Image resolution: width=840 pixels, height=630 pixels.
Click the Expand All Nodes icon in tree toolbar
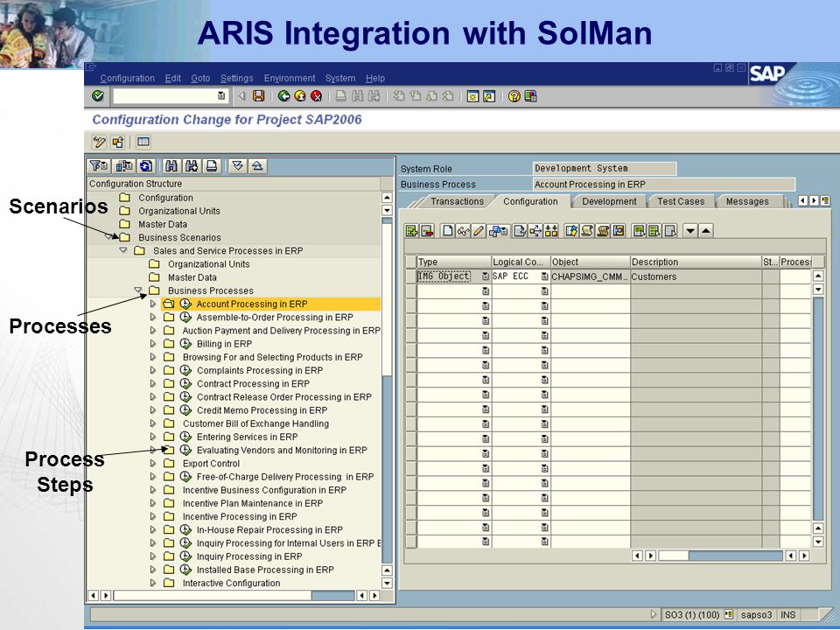tap(238, 166)
